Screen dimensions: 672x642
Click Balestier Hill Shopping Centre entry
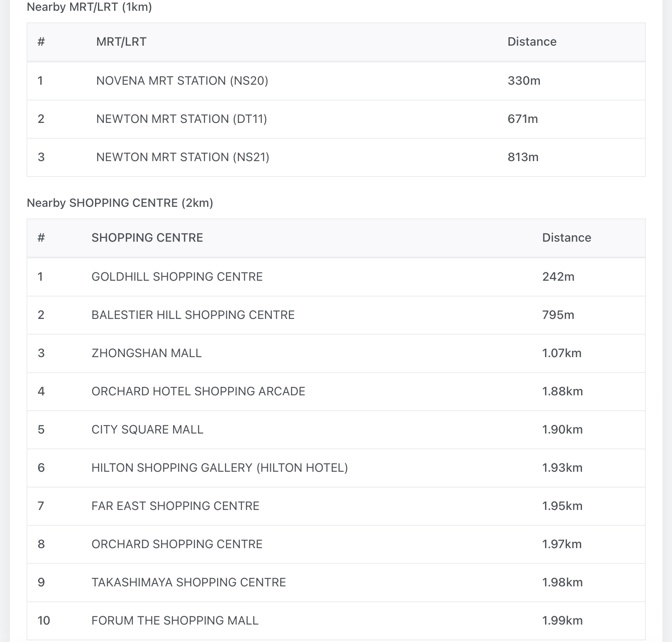[x=193, y=315]
